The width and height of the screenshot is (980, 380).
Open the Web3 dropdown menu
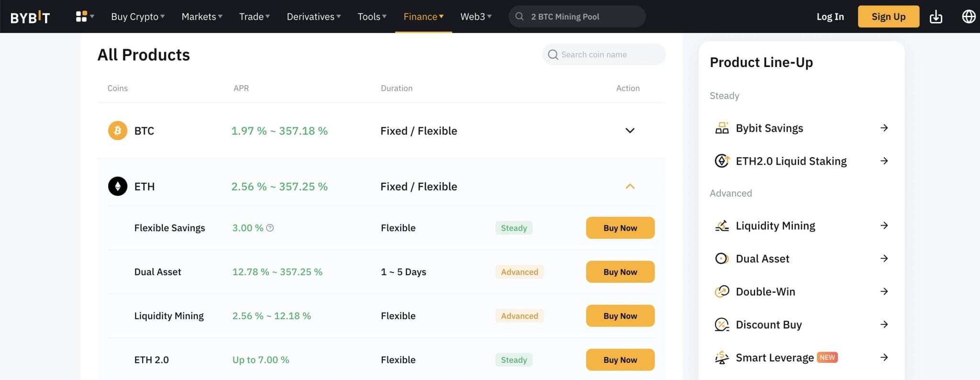click(x=476, y=17)
